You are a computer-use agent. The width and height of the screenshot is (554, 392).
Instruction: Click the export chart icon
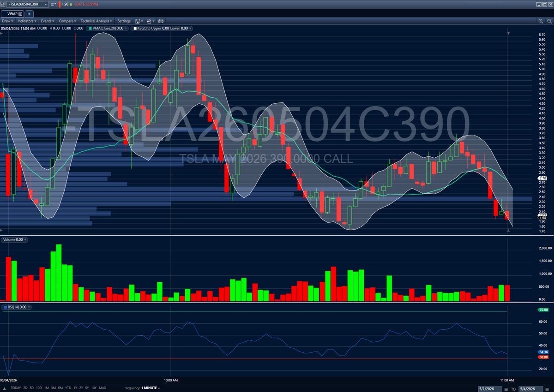coord(149,21)
